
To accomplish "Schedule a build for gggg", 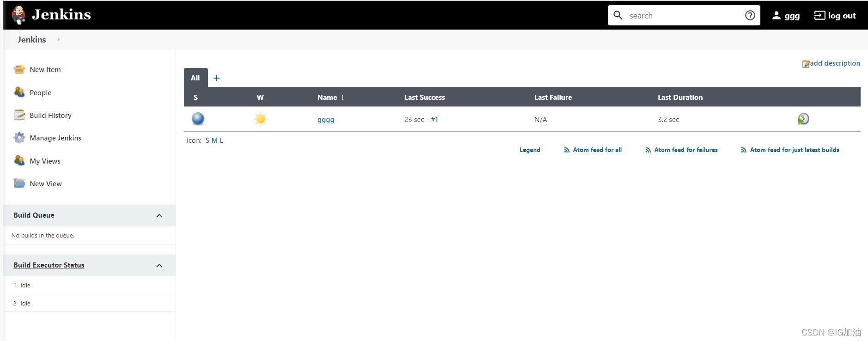I will 803,119.
